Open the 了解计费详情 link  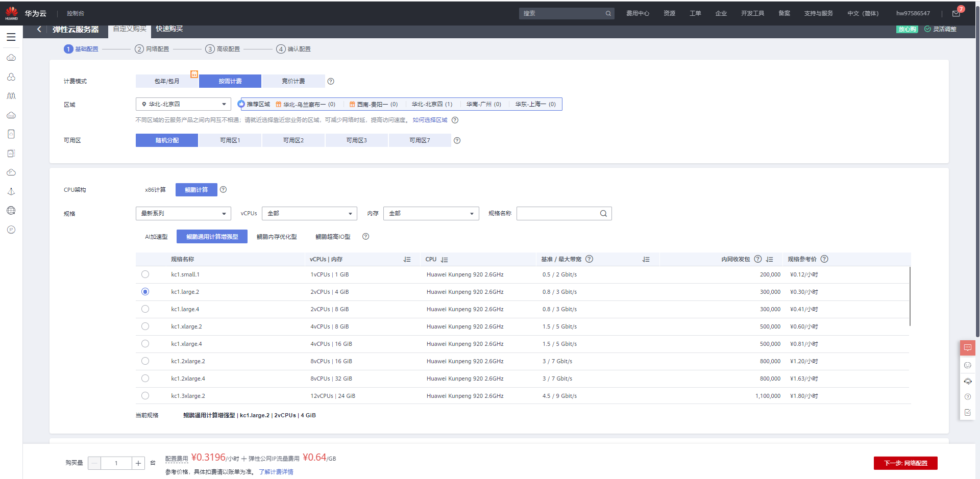coord(276,472)
